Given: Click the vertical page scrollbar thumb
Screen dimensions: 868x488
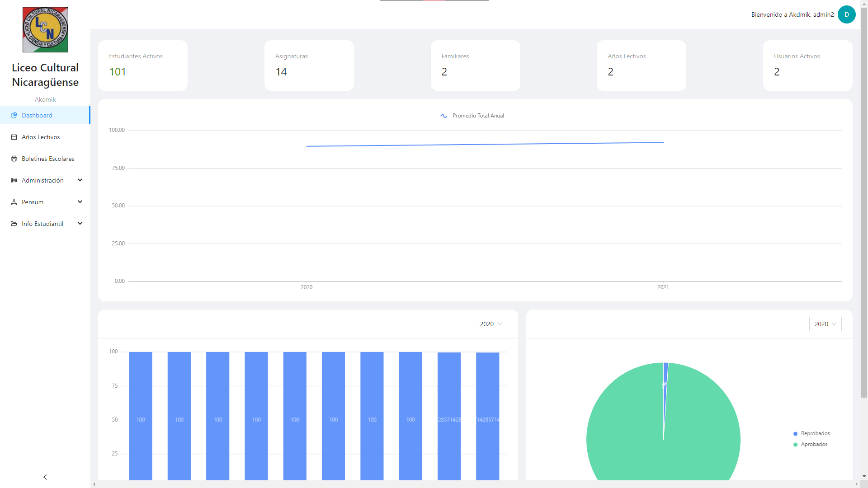Looking at the screenshot, I should (864, 203).
